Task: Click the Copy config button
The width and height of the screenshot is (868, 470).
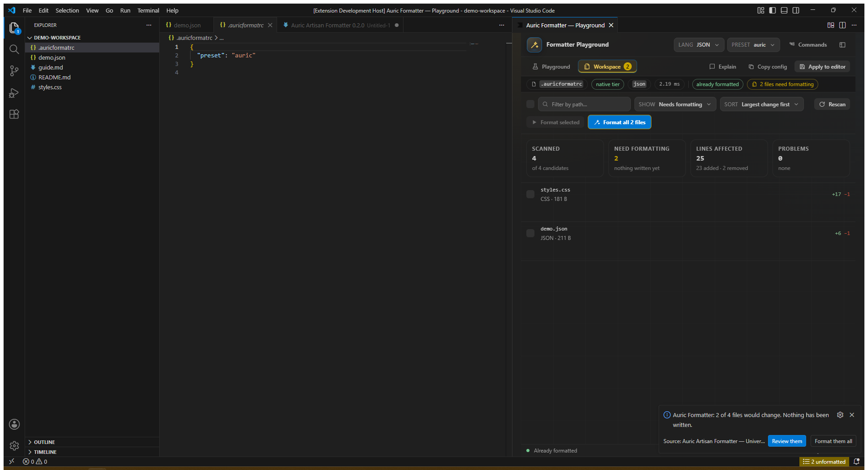Action: [768, 66]
